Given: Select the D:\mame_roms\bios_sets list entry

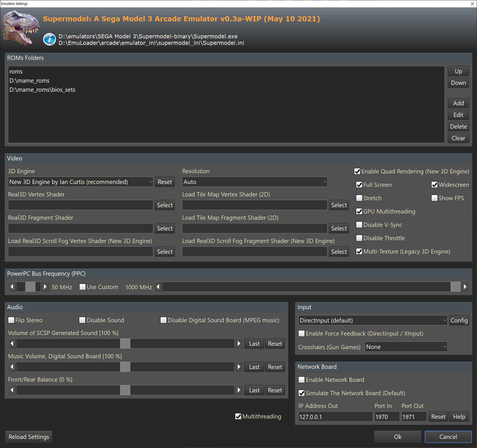Looking at the screenshot, I should 42,90.
